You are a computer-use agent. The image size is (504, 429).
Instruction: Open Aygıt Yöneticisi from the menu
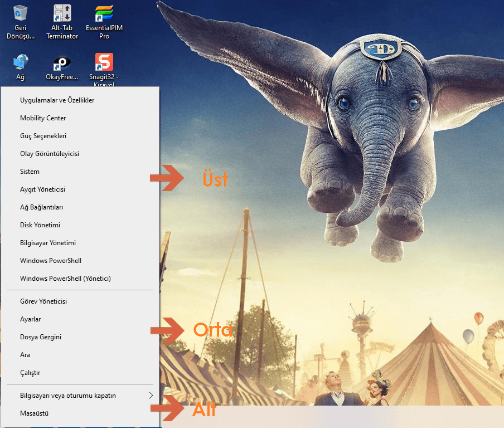80,189
